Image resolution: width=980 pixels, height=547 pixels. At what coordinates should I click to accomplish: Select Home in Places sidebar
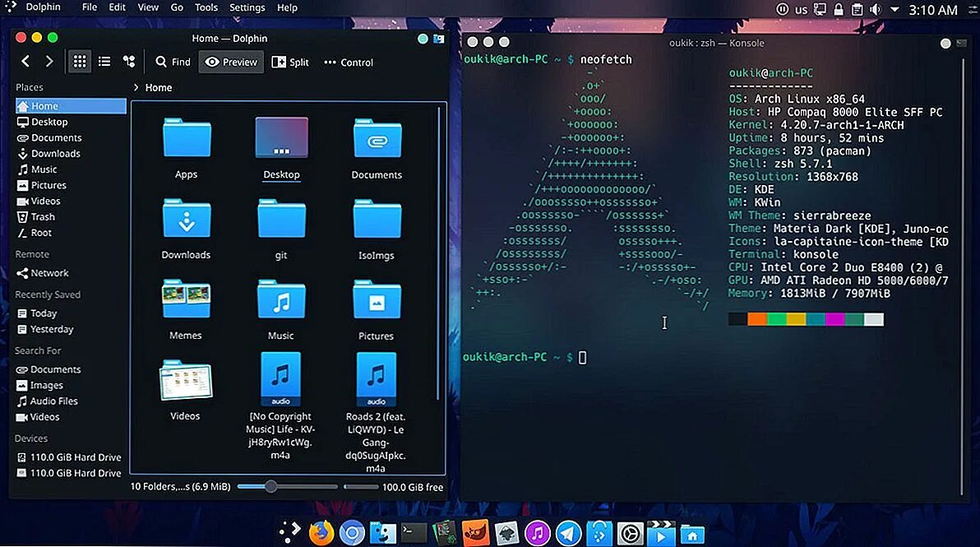click(71, 105)
